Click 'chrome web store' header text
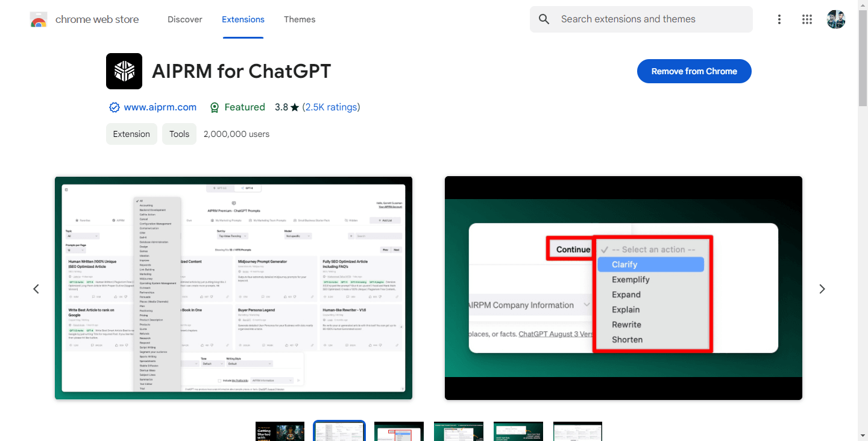This screenshot has width=868, height=441. [97, 19]
